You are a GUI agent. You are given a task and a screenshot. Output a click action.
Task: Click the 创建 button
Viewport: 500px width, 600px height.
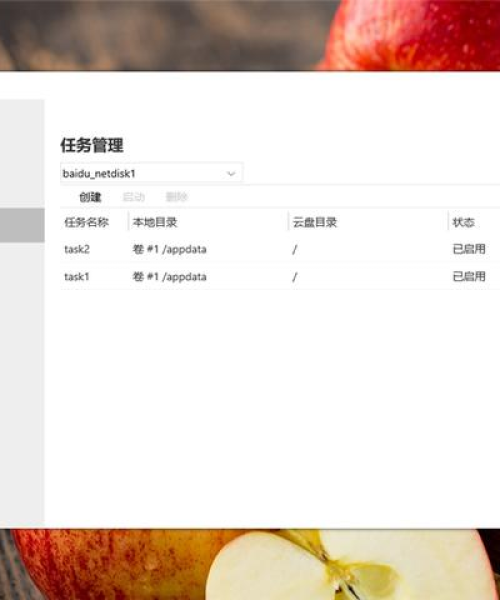(90, 197)
